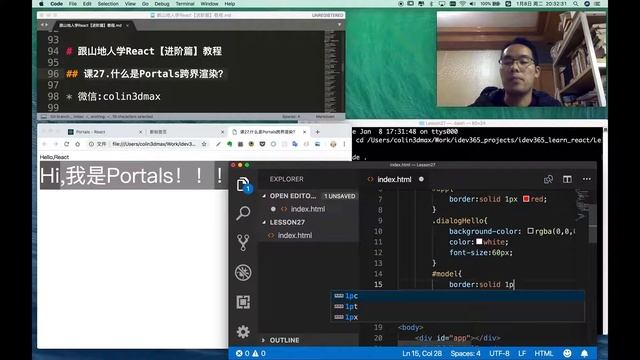The image size is (640, 360).
Task: Click the Open Changes icon in editor title
Action: (548, 179)
